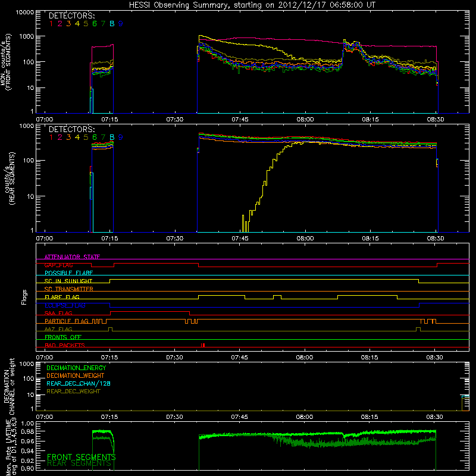Click the GAP_FLAG label
The image size is (476, 476).
point(58,265)
